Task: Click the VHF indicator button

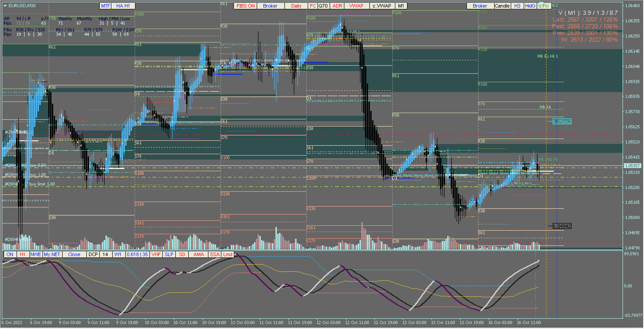Action: [x=156, y=254]
